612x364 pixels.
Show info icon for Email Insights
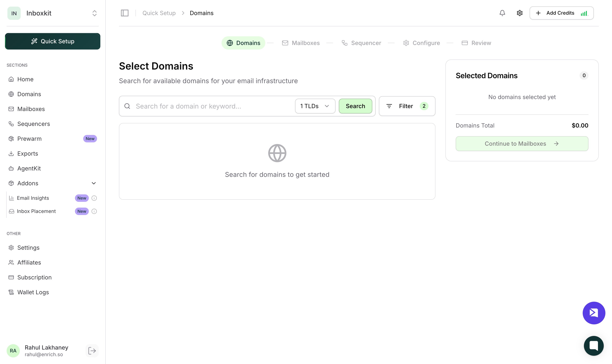coord(94,198)
